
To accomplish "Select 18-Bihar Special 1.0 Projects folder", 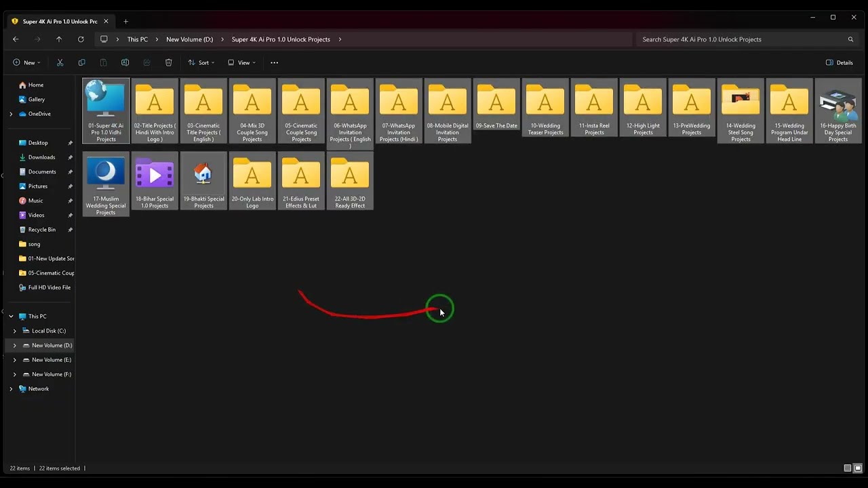I will pos(155,180).
